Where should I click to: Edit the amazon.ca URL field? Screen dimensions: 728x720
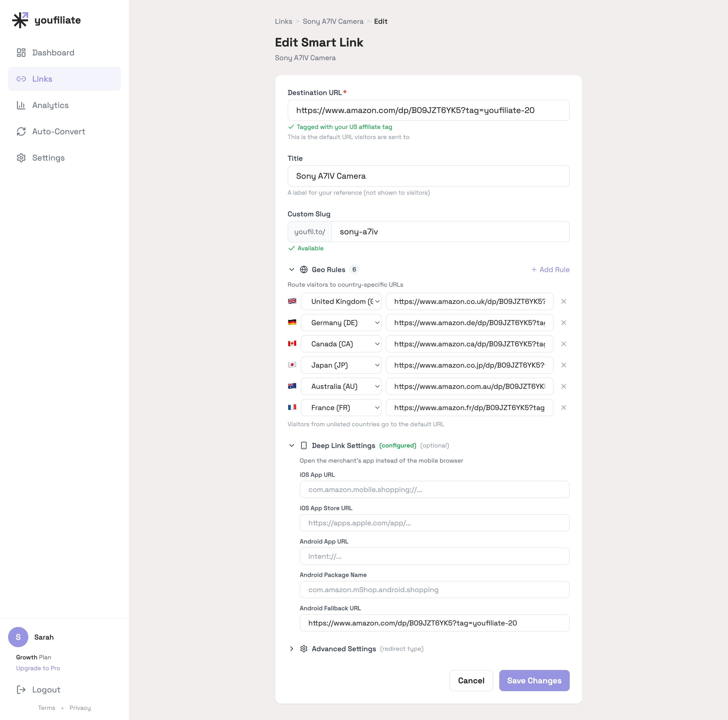pos(469,344)
